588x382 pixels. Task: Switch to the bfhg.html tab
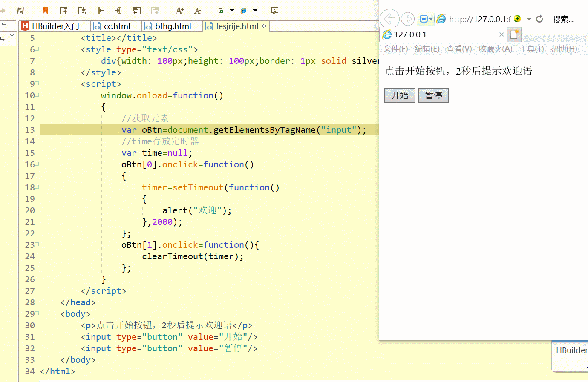(173, 26)
